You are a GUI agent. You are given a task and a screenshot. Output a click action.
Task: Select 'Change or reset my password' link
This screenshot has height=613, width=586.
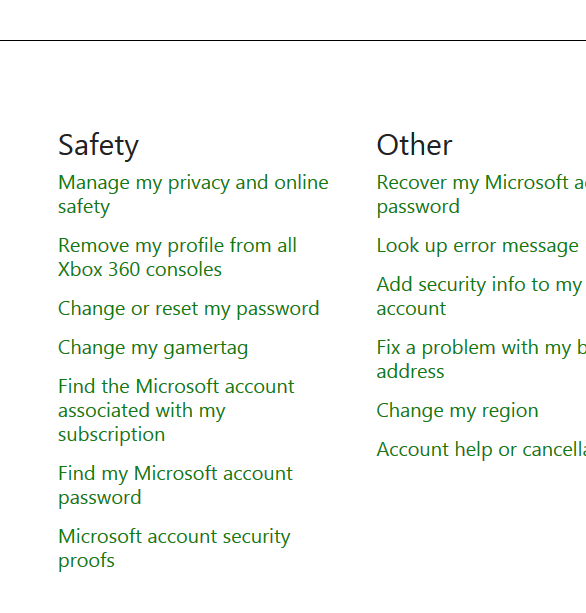[x=188, y=309]
